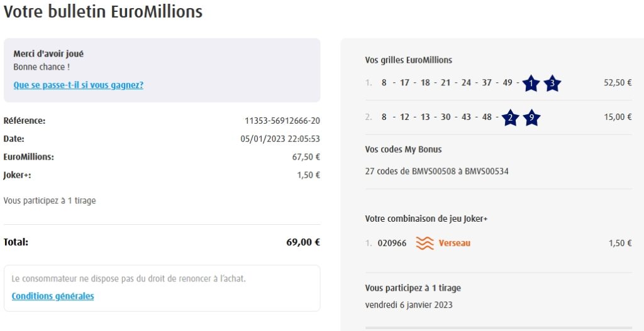Click the Joker+ 1,50 € price in the right panel
The height and width of the screenshot is (331, 644).
tap(620, 243)
